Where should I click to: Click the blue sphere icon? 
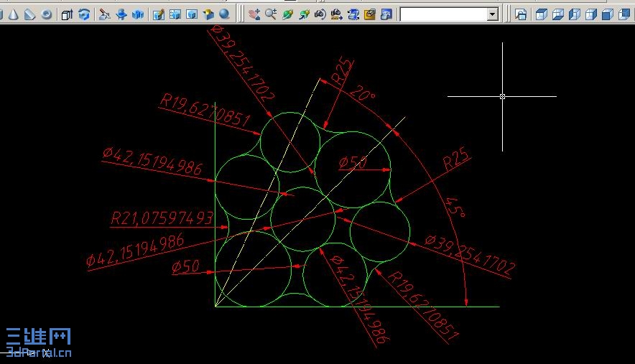click(x=224, y=14)
